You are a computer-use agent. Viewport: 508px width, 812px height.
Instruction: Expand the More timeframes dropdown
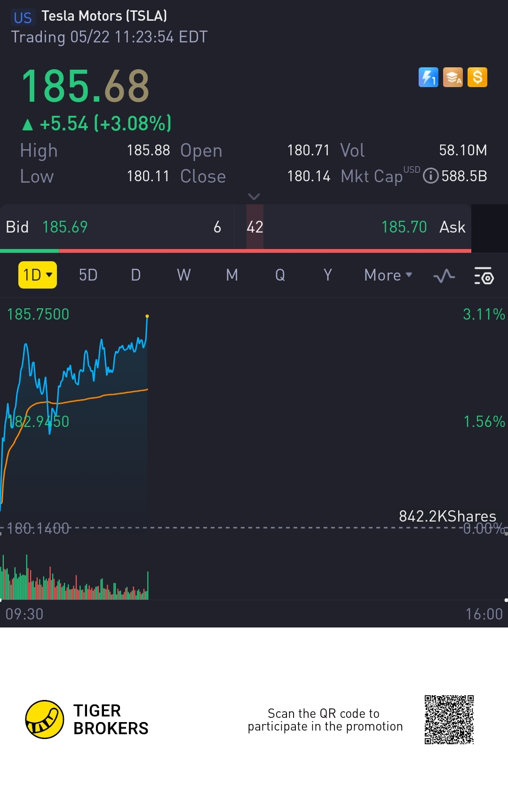388,275
